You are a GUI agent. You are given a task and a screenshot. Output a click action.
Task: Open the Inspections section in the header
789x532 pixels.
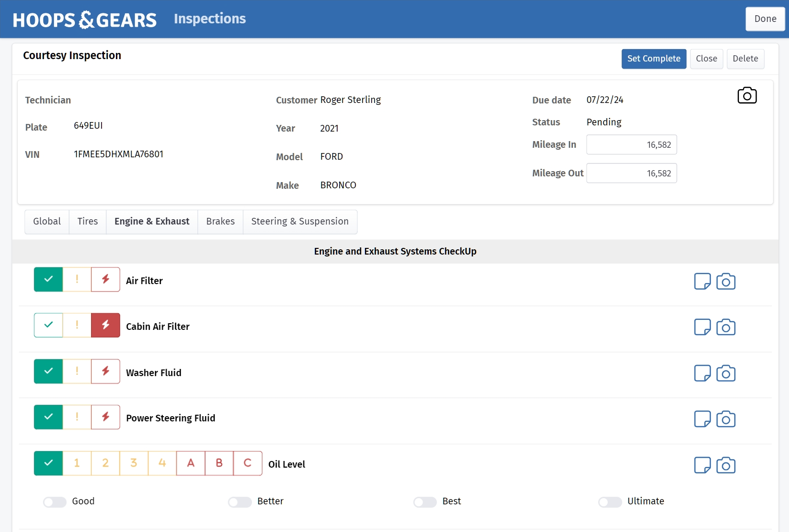(x=210, y=19)
